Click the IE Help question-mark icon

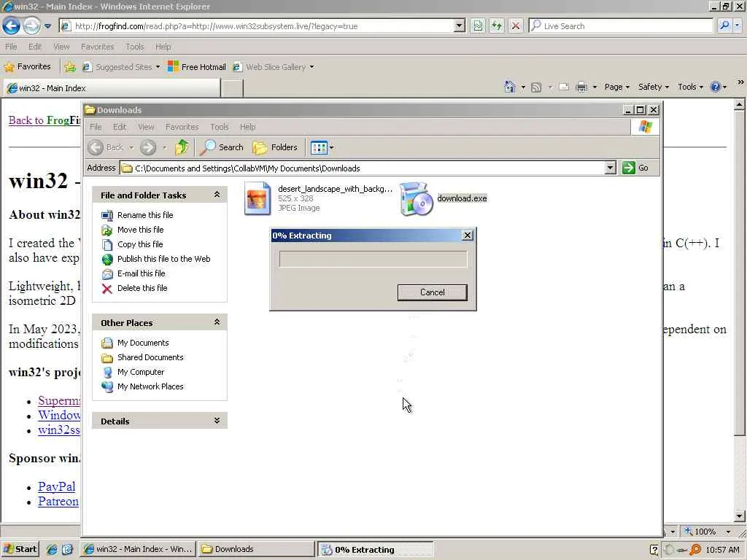coord(715,87)
